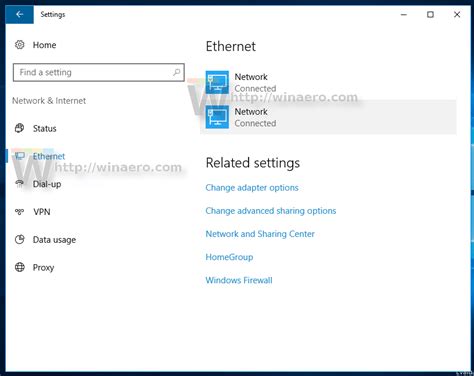Go to the Status section

(x=44, y=128)
